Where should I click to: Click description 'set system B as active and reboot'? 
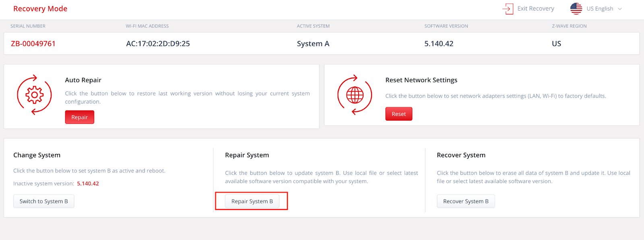[x=89, y=170]
